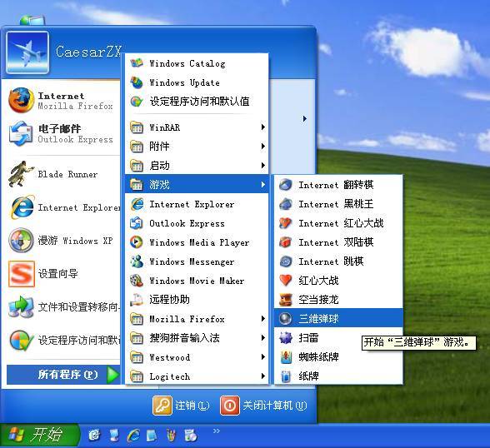The width and height of the screenshot is (490, 448).
Task: Expand the Logitech program folder
Action: click(197, 376)
